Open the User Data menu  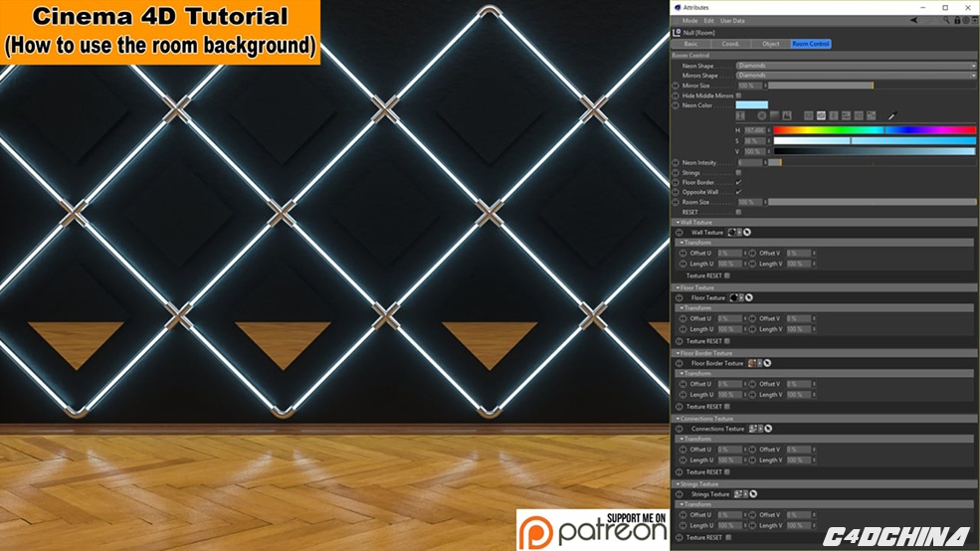[x=732, y=21]
